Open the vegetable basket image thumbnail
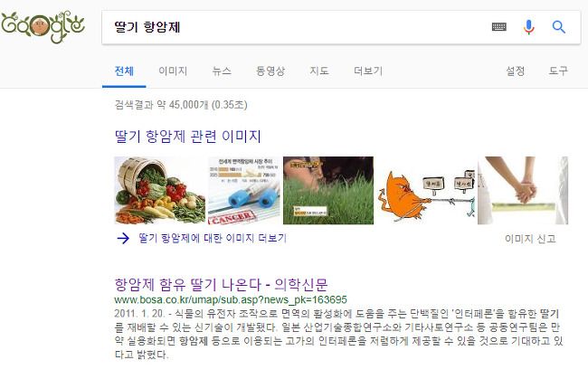588x379 pixels. (160, 191)
